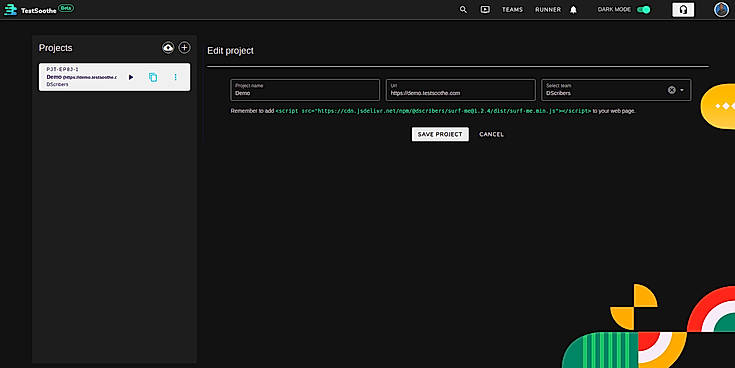Screen dimensions: 735x368
Task: Click the TestSoothe logo icon
Action: click(10, 9)
